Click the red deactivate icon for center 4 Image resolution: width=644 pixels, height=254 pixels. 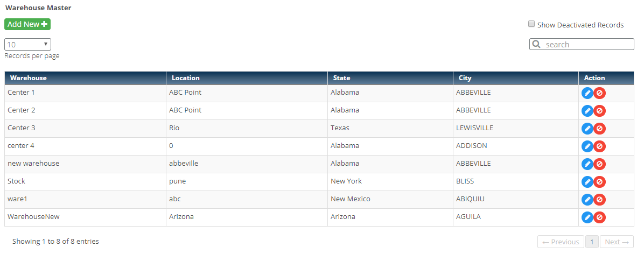point(599,146)
